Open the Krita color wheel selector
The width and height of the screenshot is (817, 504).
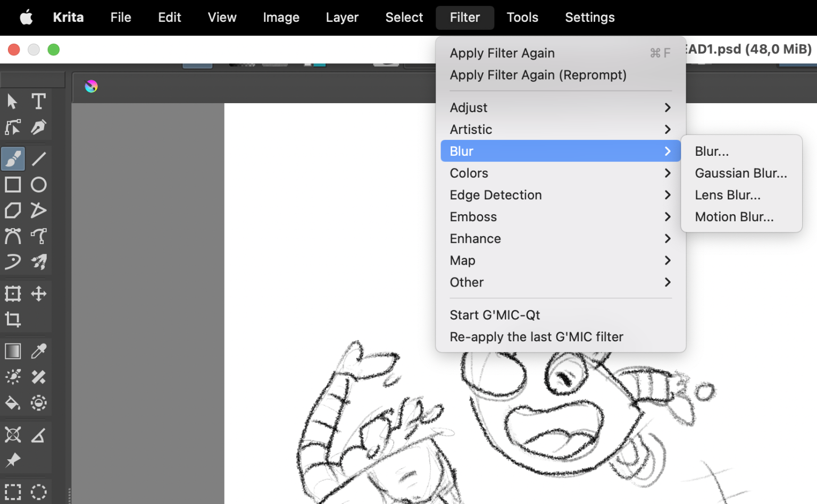click(x=90, y=86)
